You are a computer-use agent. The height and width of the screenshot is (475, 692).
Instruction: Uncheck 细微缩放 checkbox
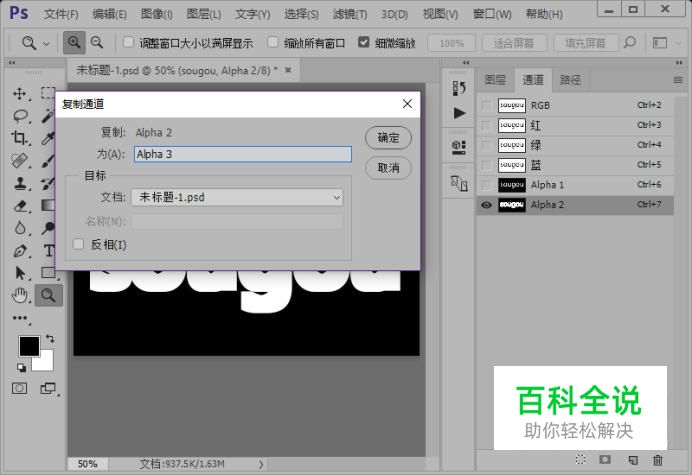click(364, 42)
